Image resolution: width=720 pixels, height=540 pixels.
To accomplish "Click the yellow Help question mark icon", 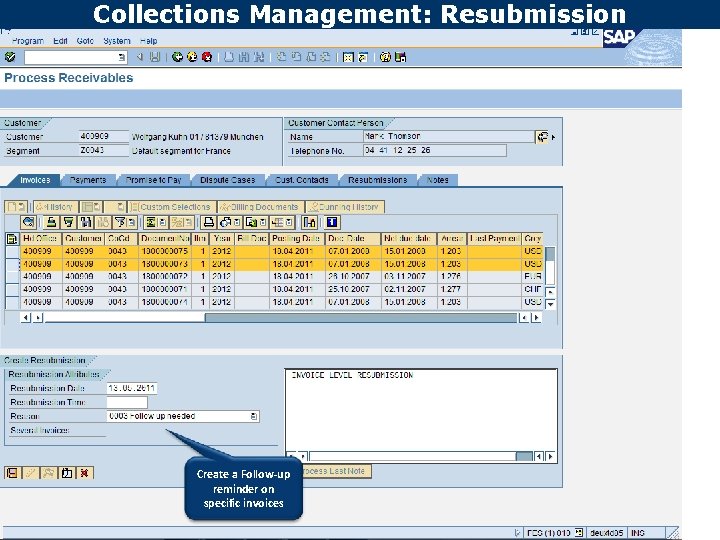I will [385, 57].
